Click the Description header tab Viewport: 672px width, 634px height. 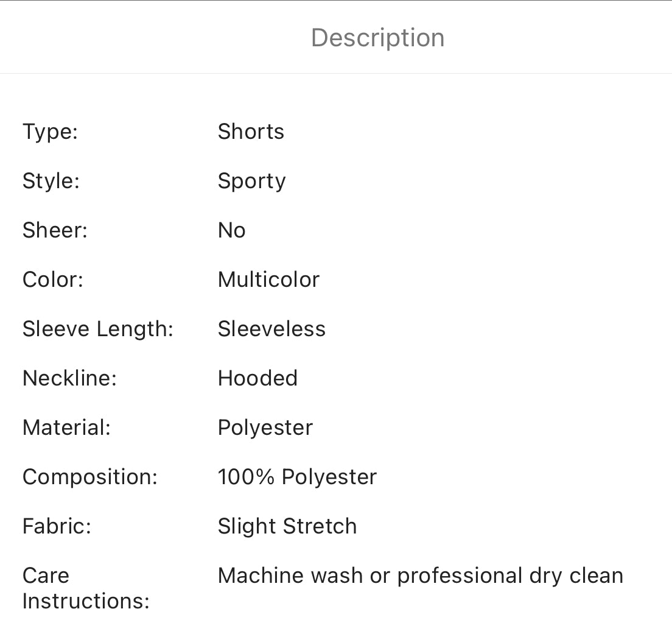click(377, 38)
